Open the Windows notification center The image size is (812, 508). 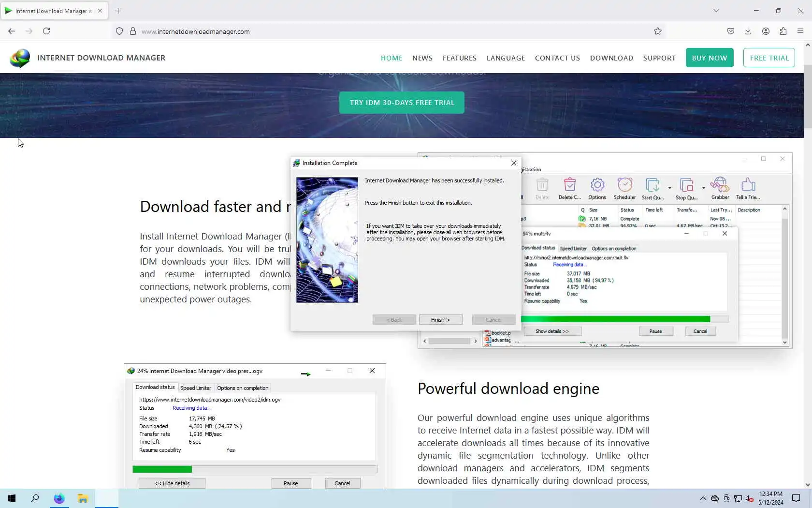coord(796,498)
